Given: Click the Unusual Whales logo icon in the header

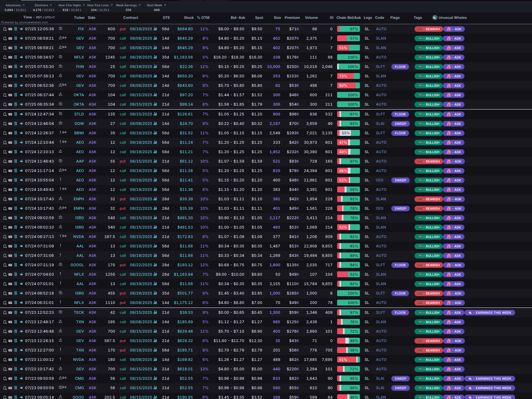Looking at the screenshot, I should [x=435, y=17].
